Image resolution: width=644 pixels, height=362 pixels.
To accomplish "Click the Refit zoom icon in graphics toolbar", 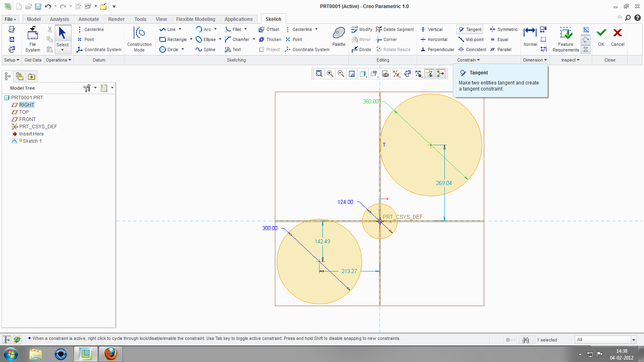I will [x=319, y=74].
